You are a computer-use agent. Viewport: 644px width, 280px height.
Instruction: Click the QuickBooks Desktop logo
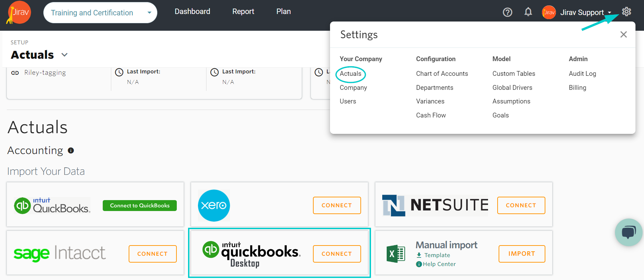[252, 254]
